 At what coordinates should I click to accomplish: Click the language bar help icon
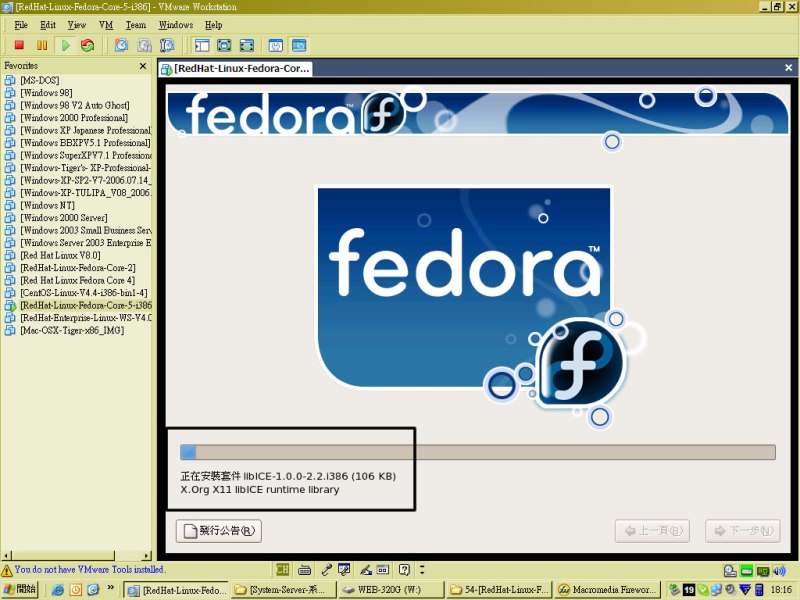[404, 569]
